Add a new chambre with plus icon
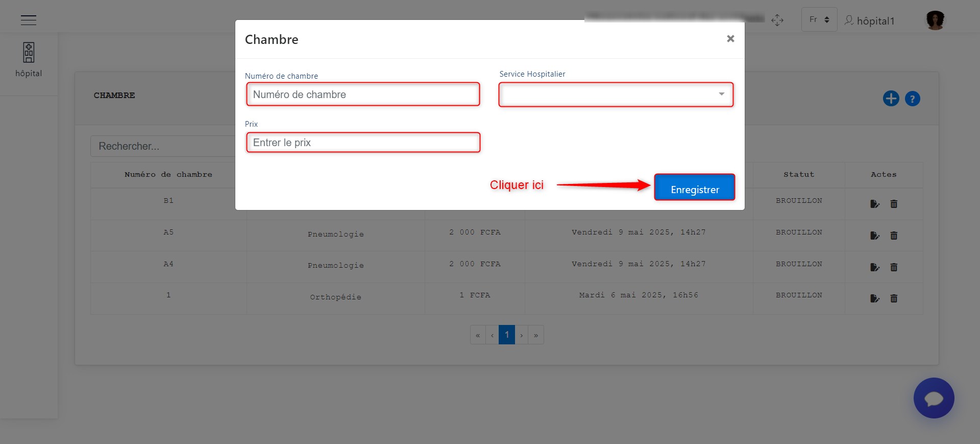 click(x=891, y=99)
